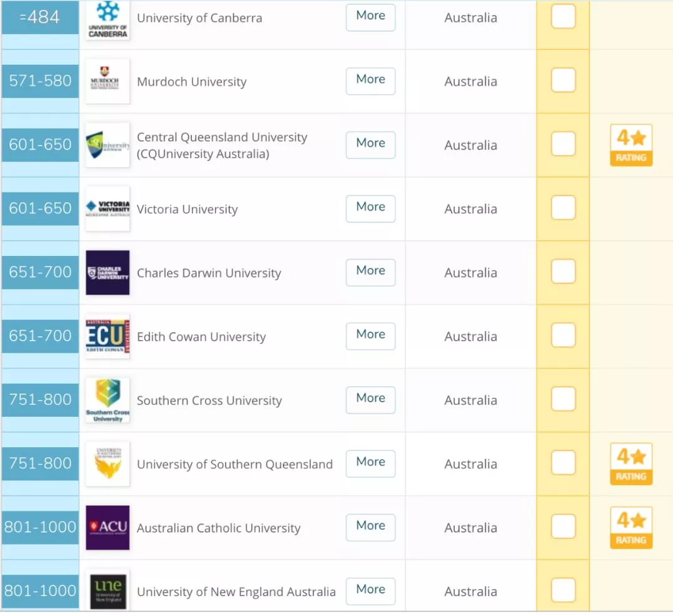Screen dimensions: 673x616
Task: Click the University of New England logo
Action: click(107, 590)
